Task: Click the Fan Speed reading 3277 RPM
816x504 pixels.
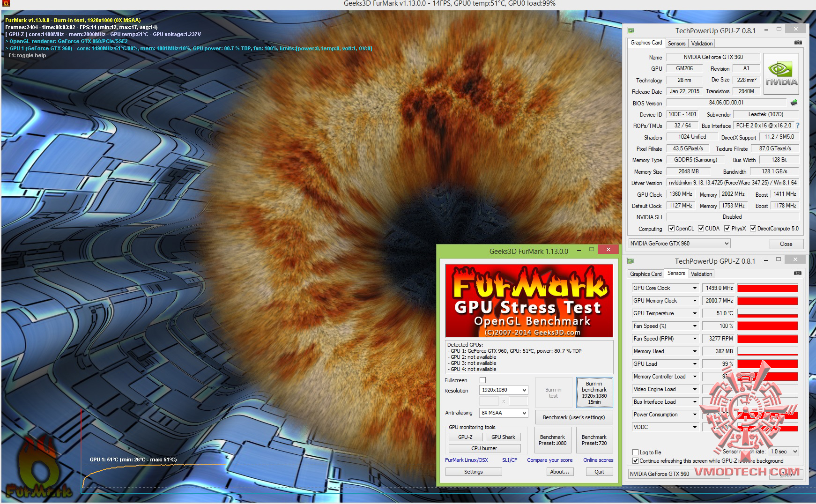Action: pos(718,339)
